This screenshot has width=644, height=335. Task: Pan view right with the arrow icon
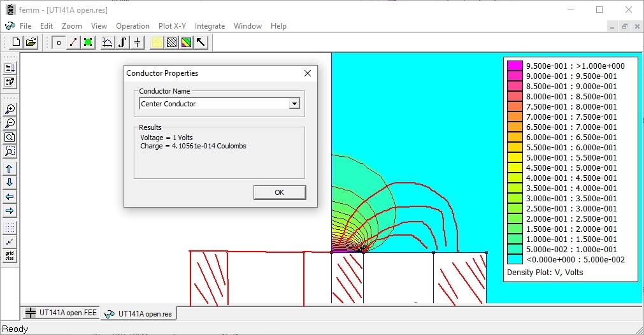[x=10, y=211]
